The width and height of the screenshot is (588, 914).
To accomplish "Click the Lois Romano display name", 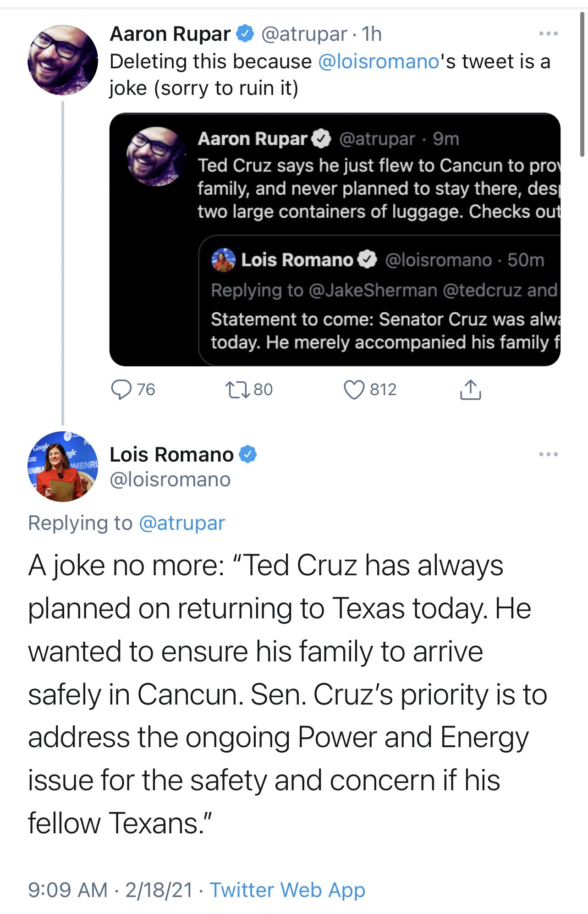I will [x=171, y=454].
